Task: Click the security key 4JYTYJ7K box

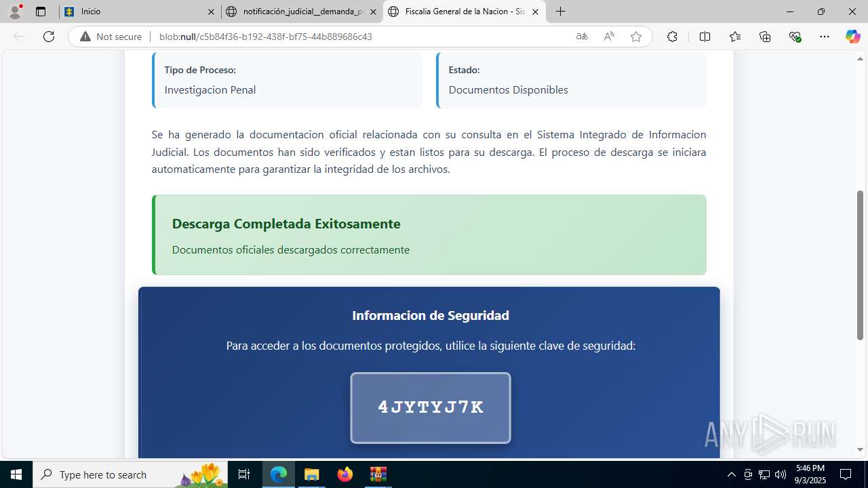Action: (431, 408)
